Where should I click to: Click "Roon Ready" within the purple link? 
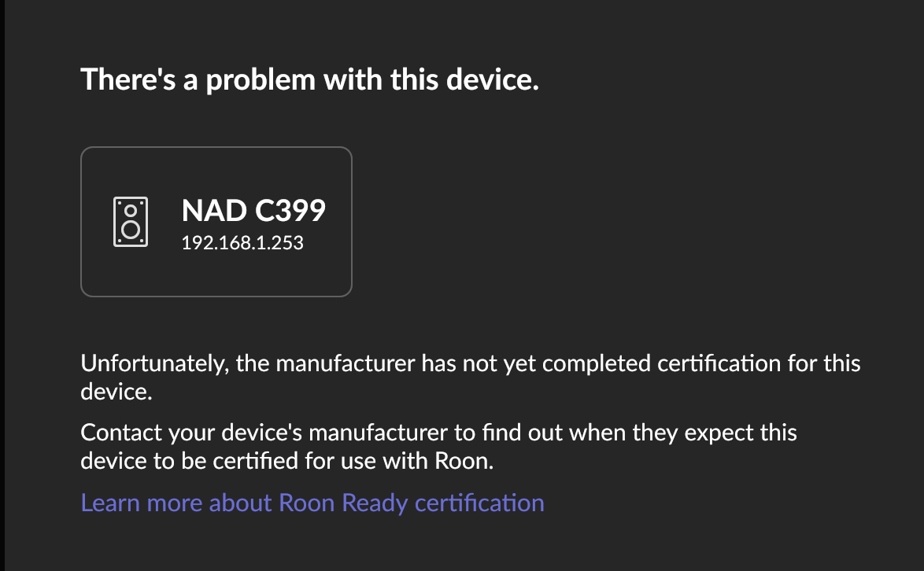pos(342,503)
